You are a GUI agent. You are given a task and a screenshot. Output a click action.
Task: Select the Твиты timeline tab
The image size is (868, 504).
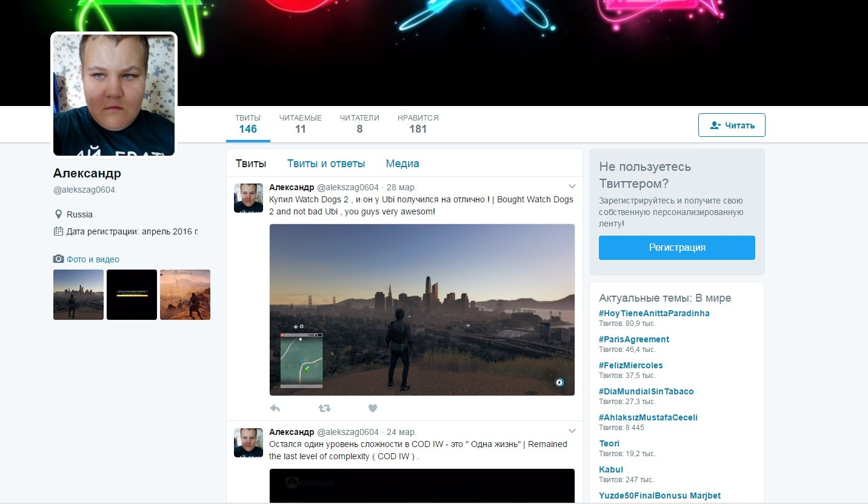point(250,164)
